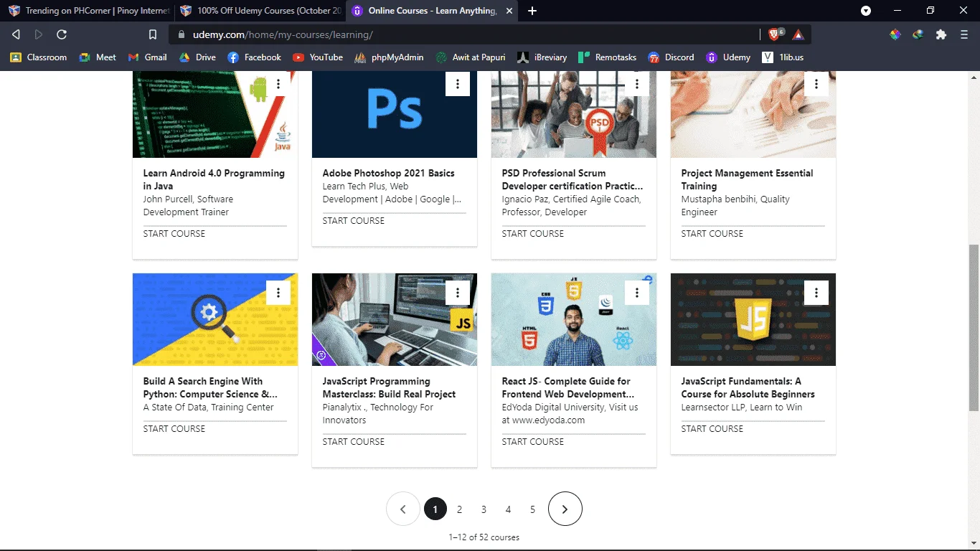Start course Adobe Photoshop 2021 Basics
980x551 pixels.
[354, 221]
